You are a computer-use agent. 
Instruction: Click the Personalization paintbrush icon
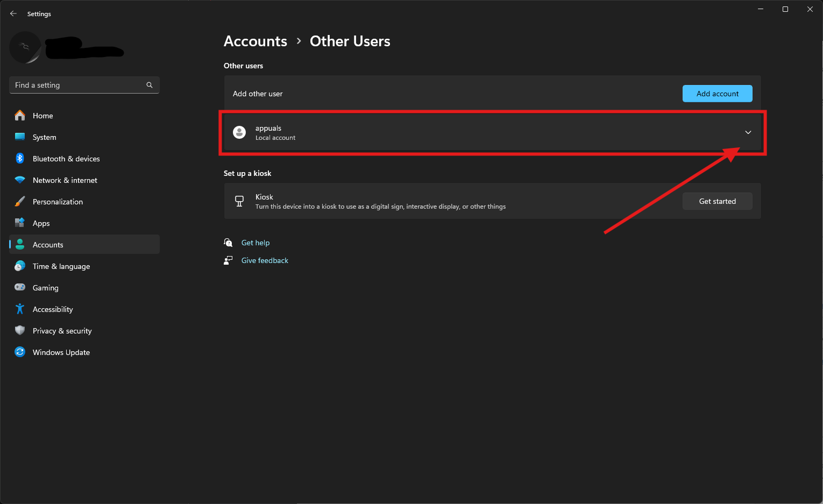(x=20, y=202)
